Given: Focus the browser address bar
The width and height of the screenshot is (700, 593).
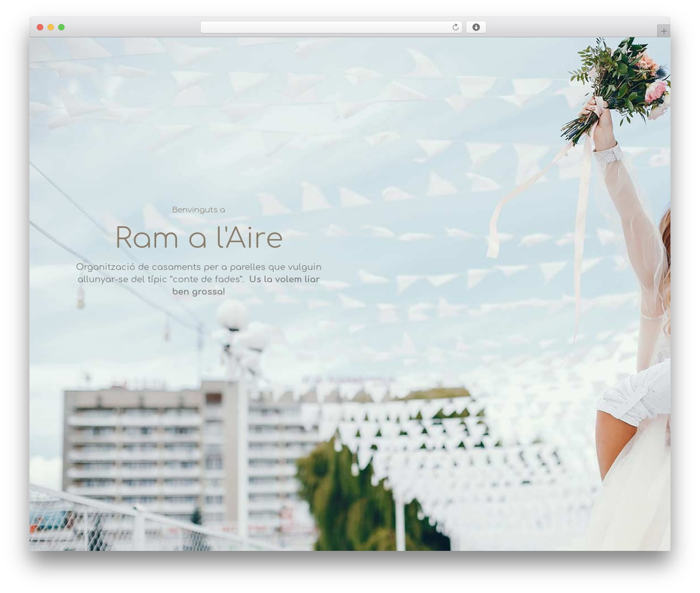Looking at the screenshot, I should [x=331, y=27].
